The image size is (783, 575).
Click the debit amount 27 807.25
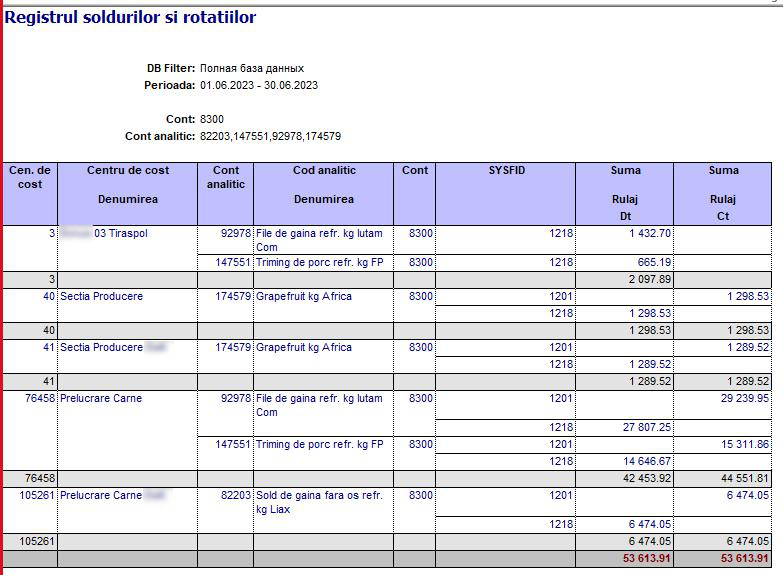[647, 427]
